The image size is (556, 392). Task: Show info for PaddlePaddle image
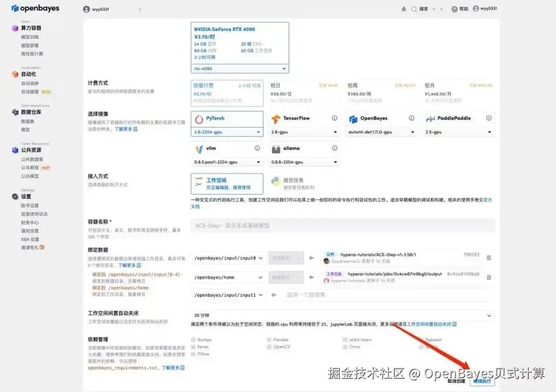tap(489, 118)
